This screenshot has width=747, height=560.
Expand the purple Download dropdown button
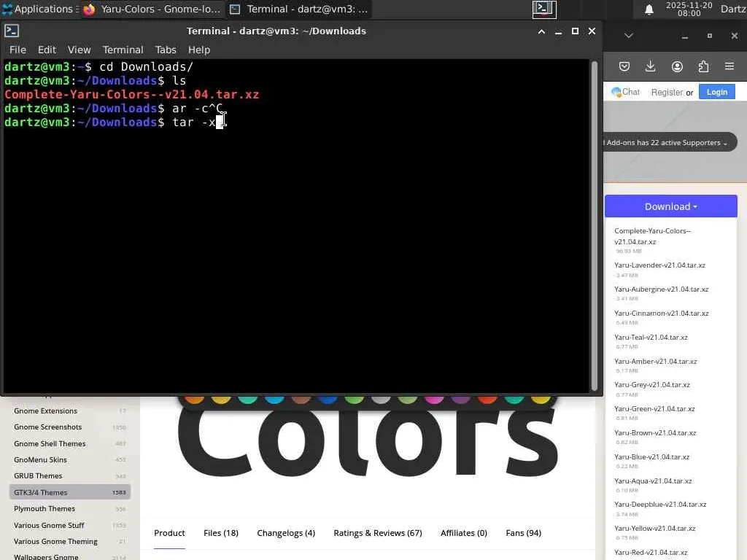point(671,206)
